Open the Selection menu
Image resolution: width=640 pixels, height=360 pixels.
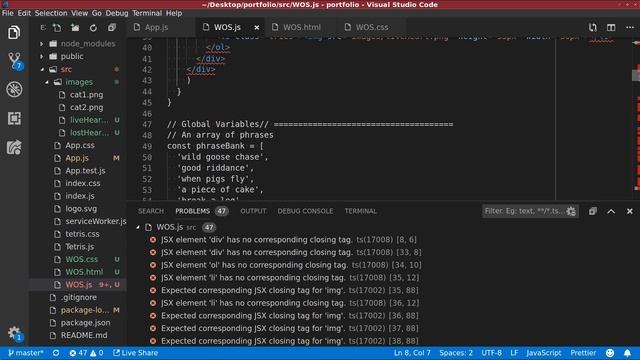pyautogui.click(x=51, y=13)
